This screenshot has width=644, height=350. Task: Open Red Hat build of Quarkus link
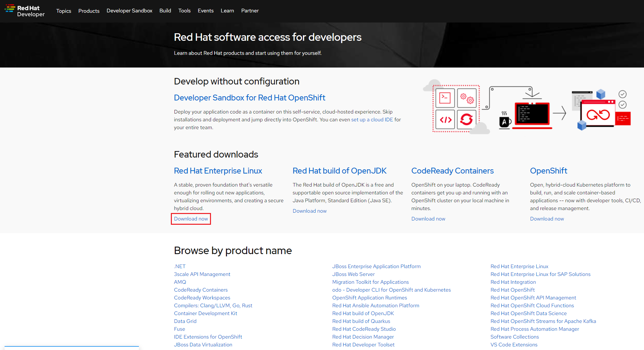click(361, 321)
